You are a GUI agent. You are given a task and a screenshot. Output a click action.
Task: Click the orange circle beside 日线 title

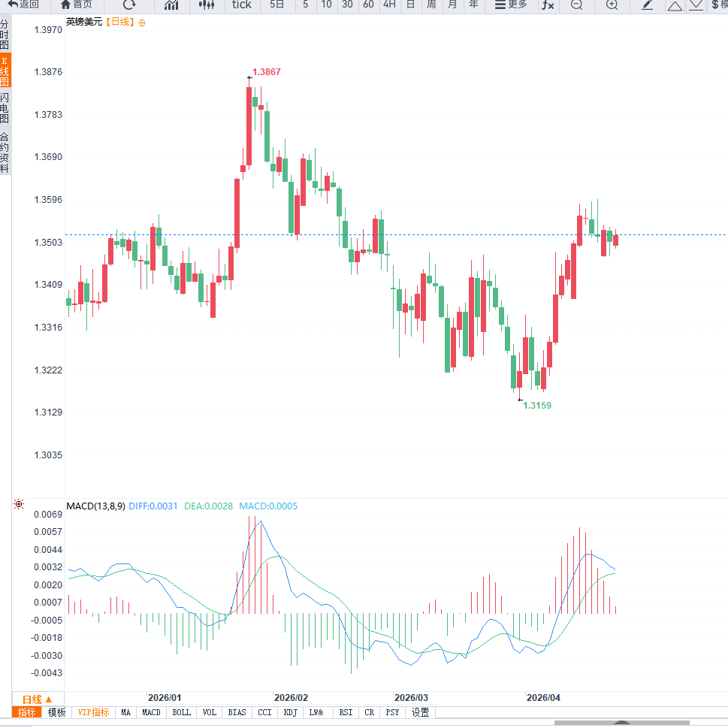coord(142,23)
